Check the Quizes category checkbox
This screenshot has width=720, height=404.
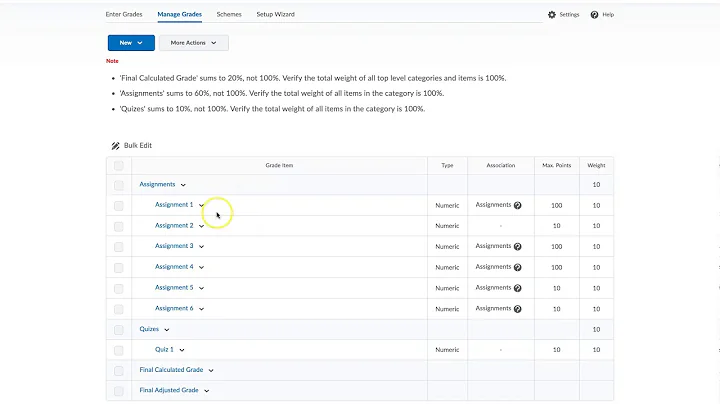118,330
